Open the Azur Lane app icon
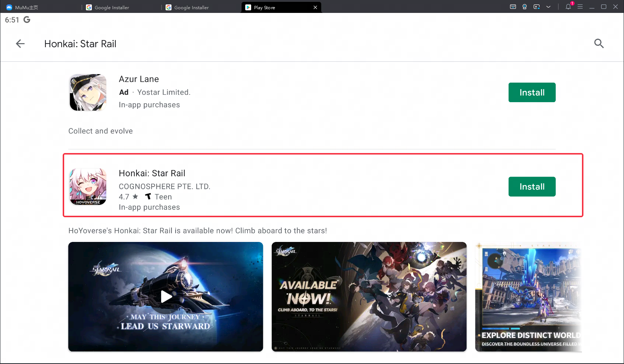Viewport: 624px width, 364px height. tap(88, 92)
